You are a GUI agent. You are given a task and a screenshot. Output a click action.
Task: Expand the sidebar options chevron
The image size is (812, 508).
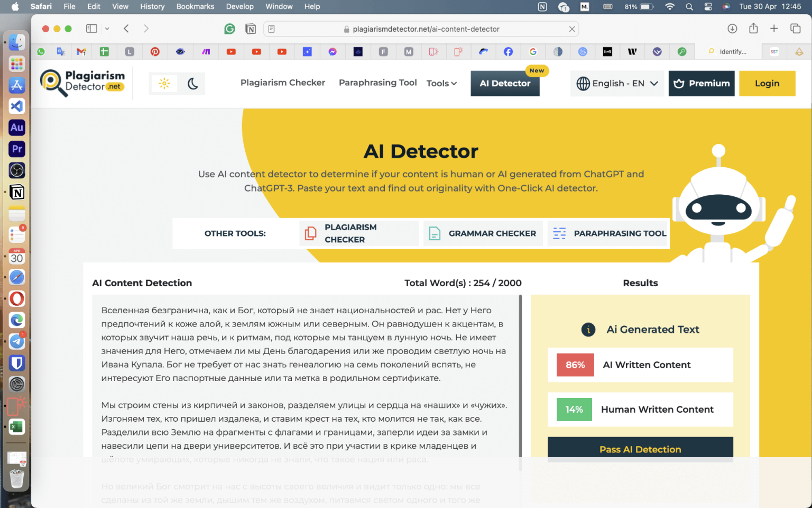(107, 29)
